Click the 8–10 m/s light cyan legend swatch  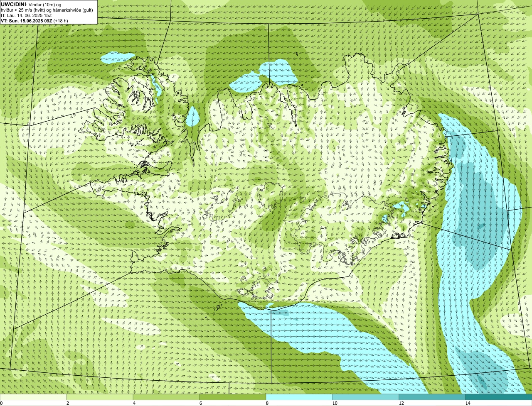click(299, 397)
